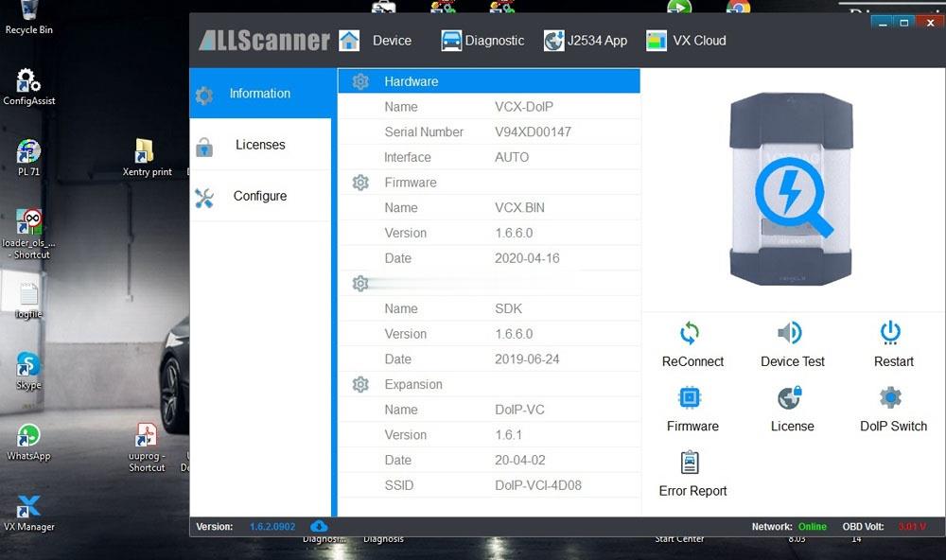
Task: Click the Expansion section header row
Action: (x=489, y=384)
